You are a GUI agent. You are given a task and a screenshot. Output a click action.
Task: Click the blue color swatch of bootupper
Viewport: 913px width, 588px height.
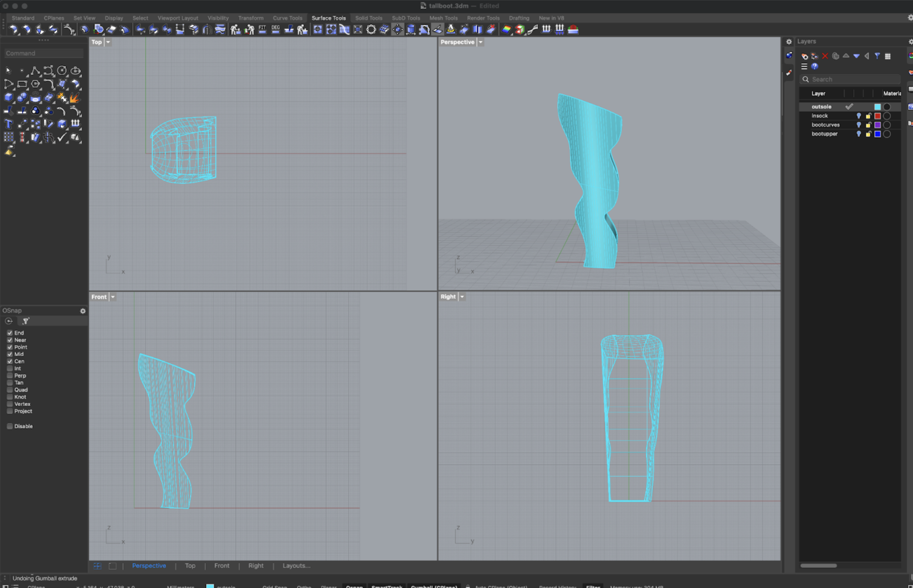877,134
